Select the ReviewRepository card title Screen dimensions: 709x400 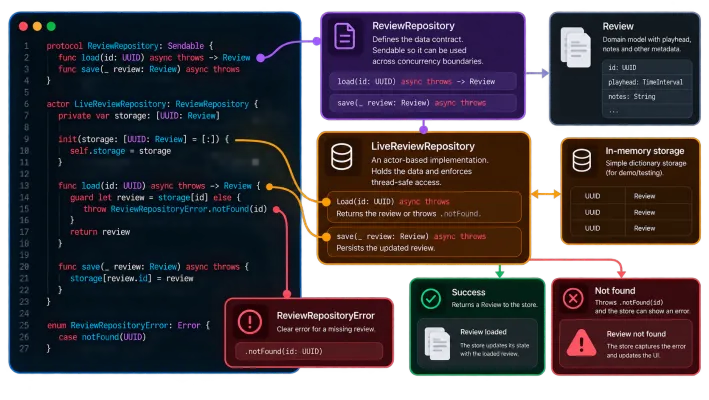point(413,26)
